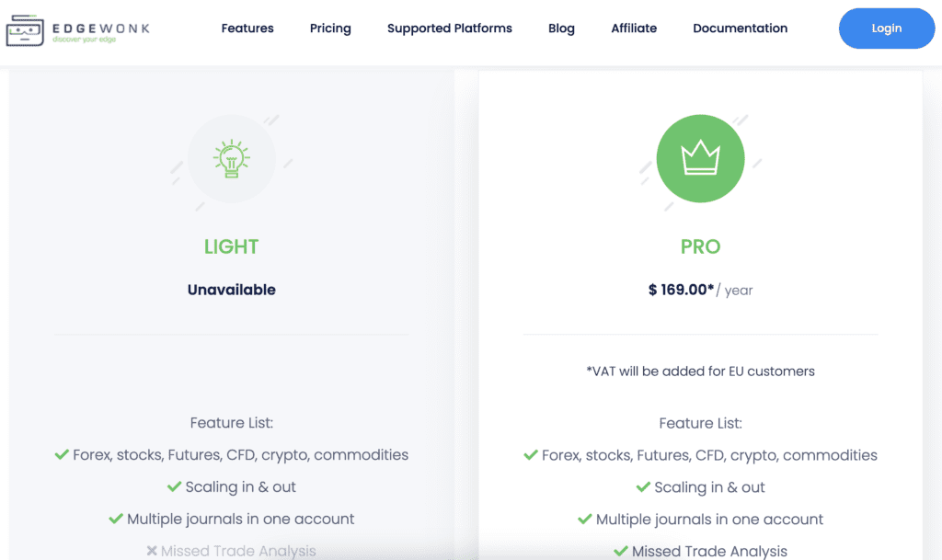Click the checkmark beside Missed Trade Analysis in PRO

pos(621,551)
